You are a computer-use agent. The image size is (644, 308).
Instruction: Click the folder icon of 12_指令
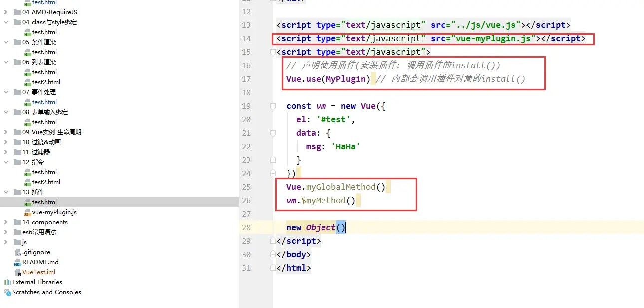(17, 162)
